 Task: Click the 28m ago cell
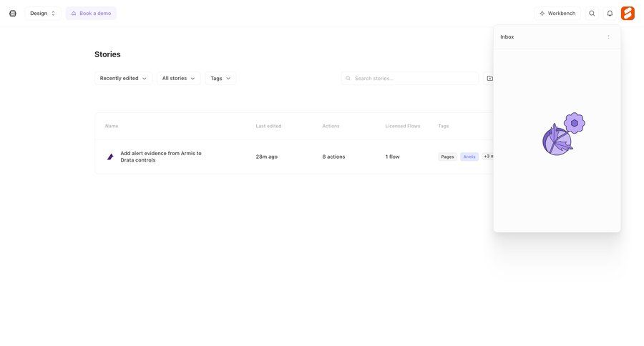[x=267, y=157]
